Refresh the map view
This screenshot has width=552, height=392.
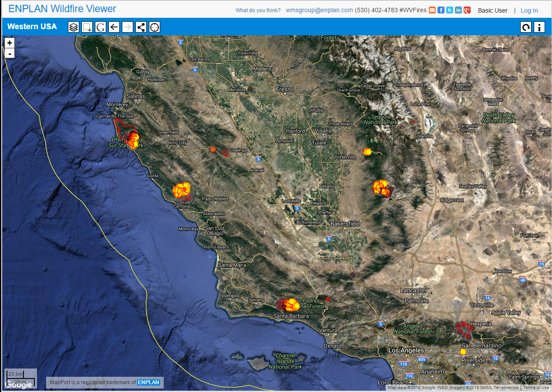526,27
